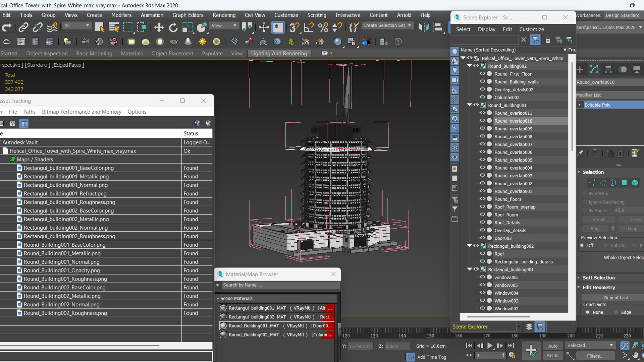
Task: Toggle visibility of window006
Action: pyautogui.click(x=482, y=277)
